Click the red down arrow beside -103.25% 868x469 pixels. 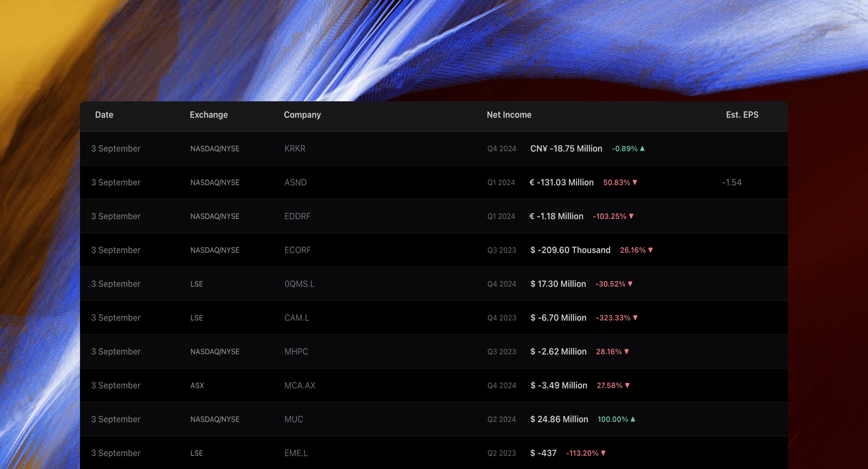tap(631, 216)
